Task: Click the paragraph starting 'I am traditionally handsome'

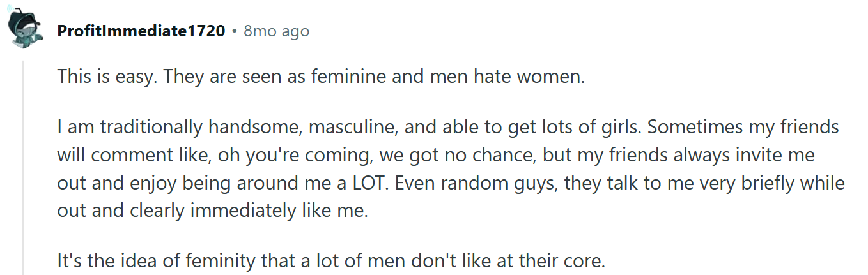Action: tap(451, 168)
